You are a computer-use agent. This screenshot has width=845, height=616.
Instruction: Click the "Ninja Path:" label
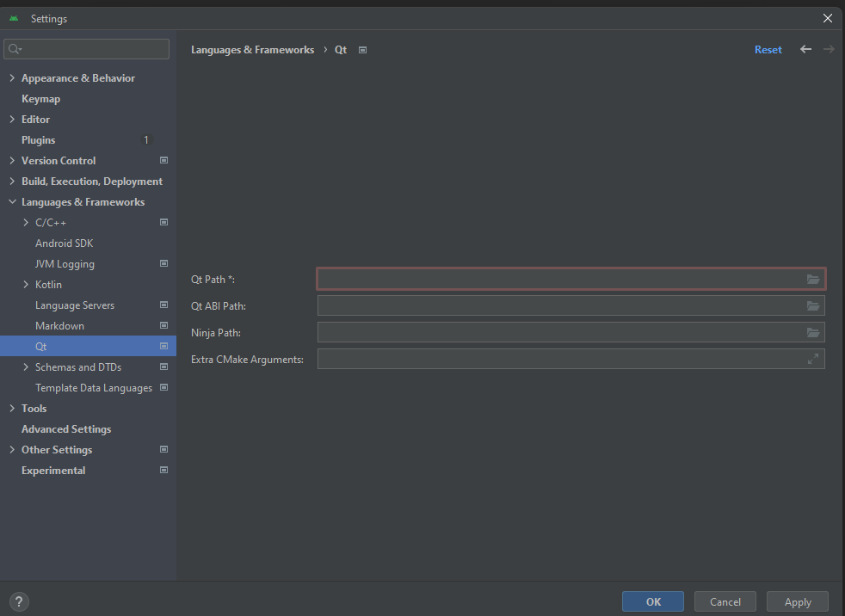pyautogui.click(x=216, y=333)
